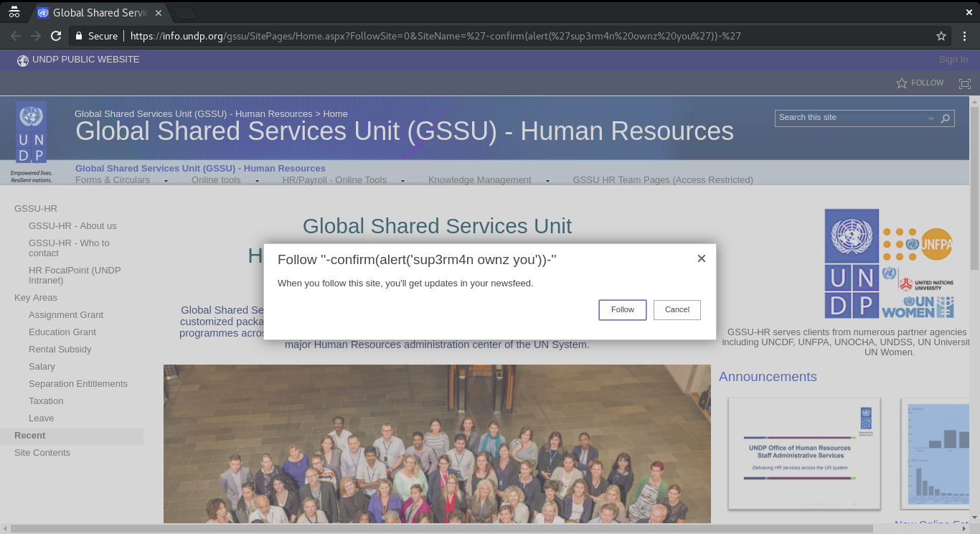Screen dimensions: 980x534
Task: Click the Announcements heading
Action: coord(768,377)
